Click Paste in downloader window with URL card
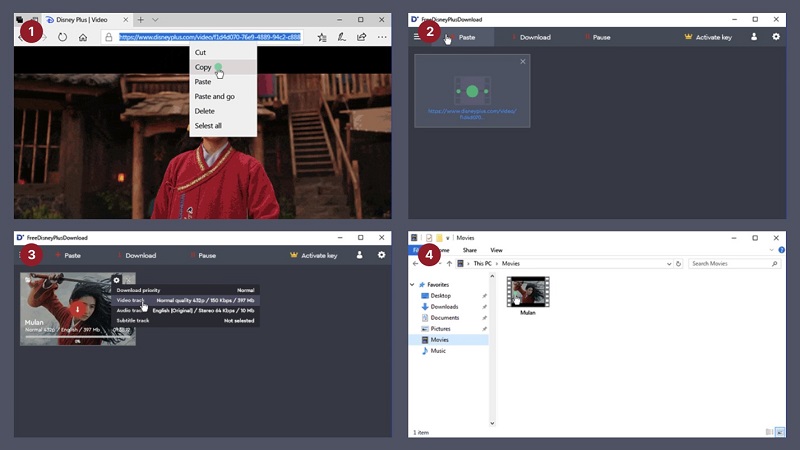The height and width of the screenshot is (450, 800). [462, 37]
